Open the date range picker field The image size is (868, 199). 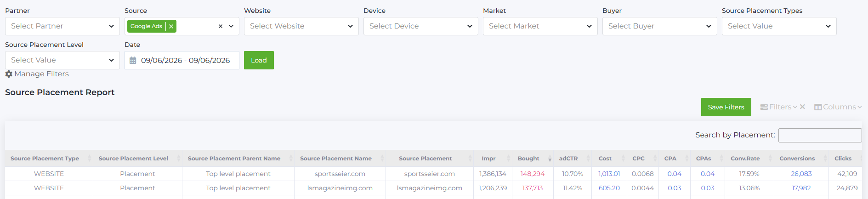click(182, 60)
